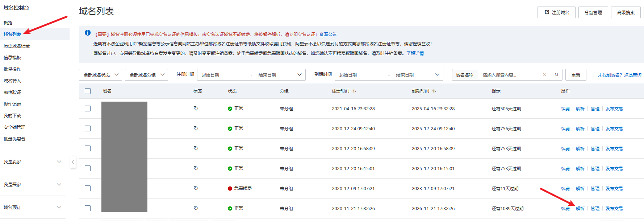Check the checkbox for the 急需续费 row
The width and height of the screenshot is (644, 221).
tap(88, 188)
